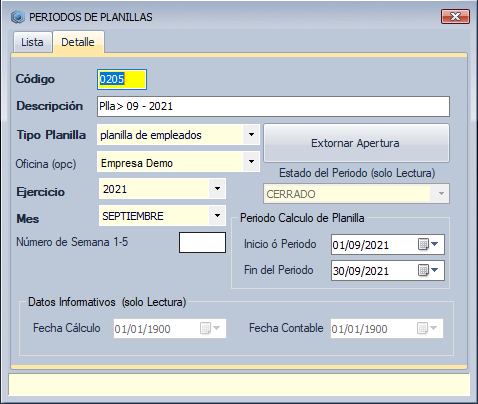Viewport: 478px width, 404px height.
Task: Open the Mes dropdown showing SEPTIEMBRE
Action: pos(217,216)
